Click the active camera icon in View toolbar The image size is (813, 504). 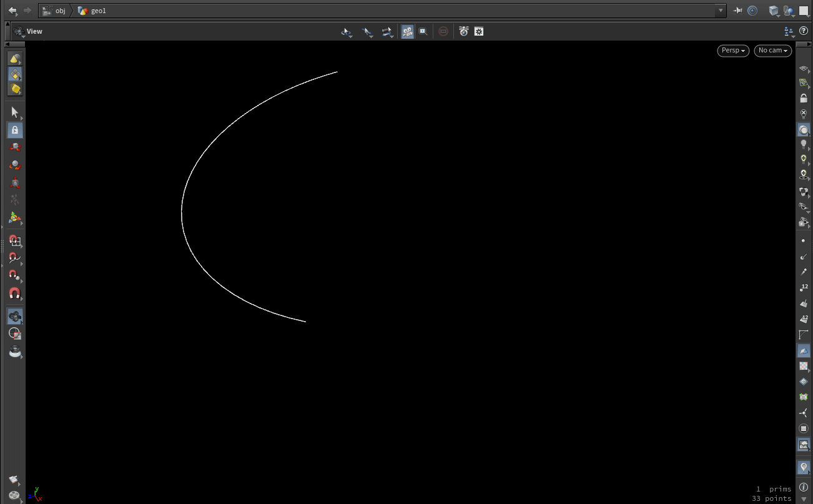[408, 31]
